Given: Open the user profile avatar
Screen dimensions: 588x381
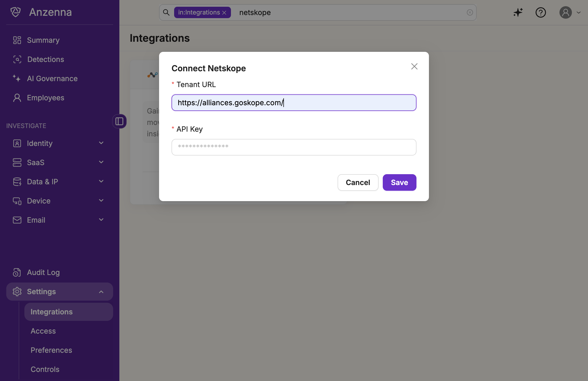Looking at the screenshot, I should (566, 12).
